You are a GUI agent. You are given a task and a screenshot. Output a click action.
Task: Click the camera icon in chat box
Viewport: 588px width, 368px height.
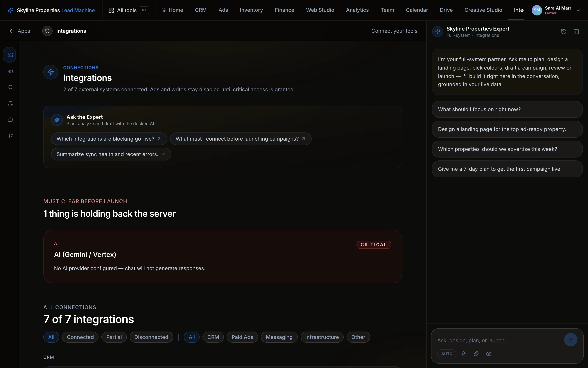point(489,354)
